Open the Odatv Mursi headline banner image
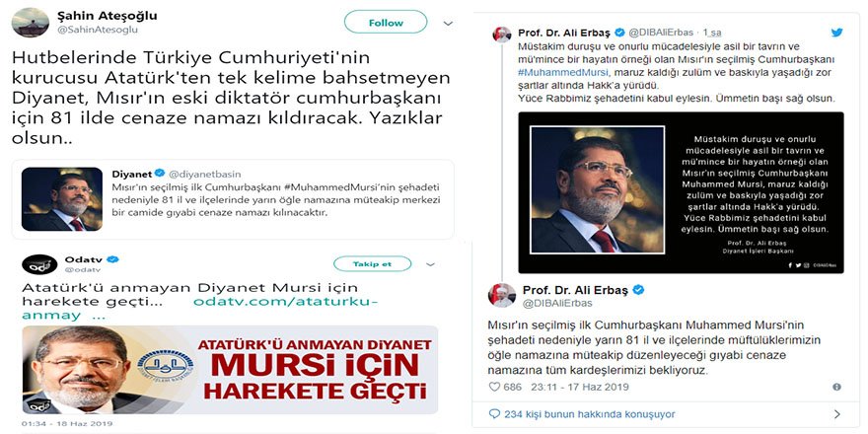 [230, 370]
